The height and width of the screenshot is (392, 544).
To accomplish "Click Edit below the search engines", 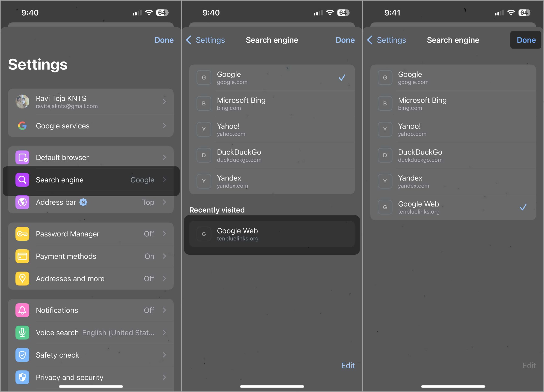I will pos(348,365).
